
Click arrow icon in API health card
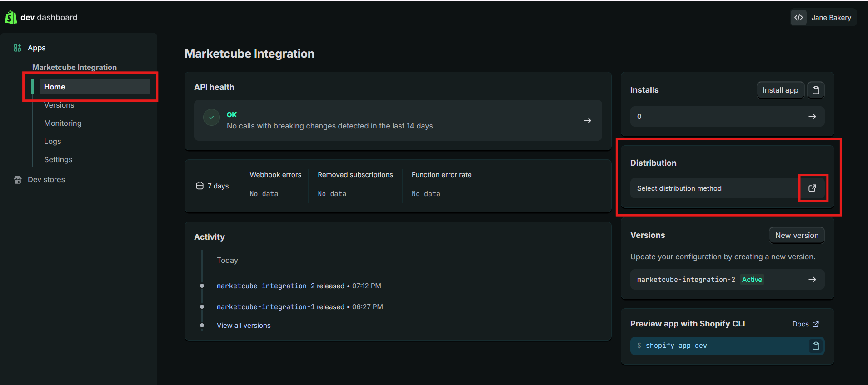point(587,120)
